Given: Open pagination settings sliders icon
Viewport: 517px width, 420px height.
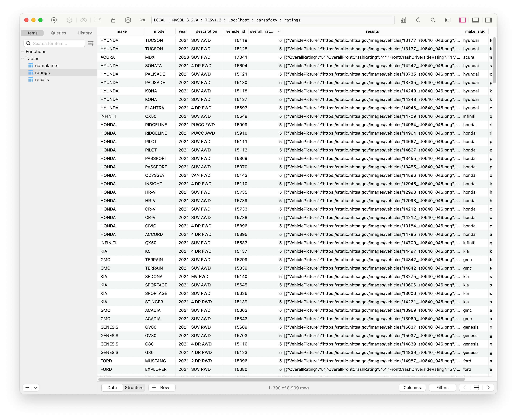Looking at the screenshot, I should 476,388.
